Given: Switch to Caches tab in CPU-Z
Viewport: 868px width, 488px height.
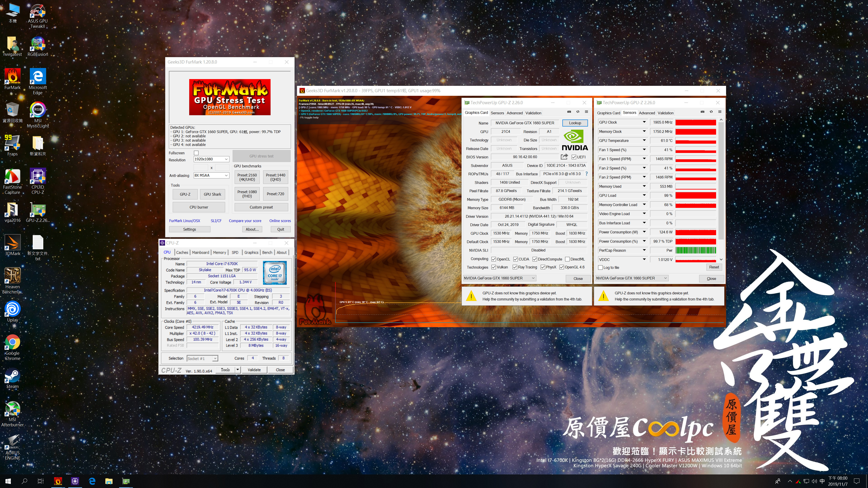Looking at the screenshot, I should [x=182, y=252].
